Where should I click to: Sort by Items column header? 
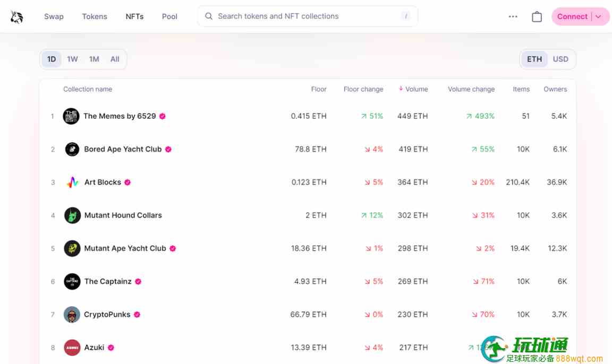[x=521, y=89]
